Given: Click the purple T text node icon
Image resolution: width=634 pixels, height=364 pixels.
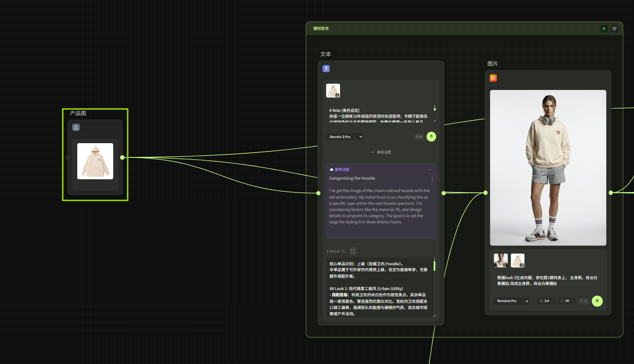Looking at the screenshot, I should (x=326, y=69).
